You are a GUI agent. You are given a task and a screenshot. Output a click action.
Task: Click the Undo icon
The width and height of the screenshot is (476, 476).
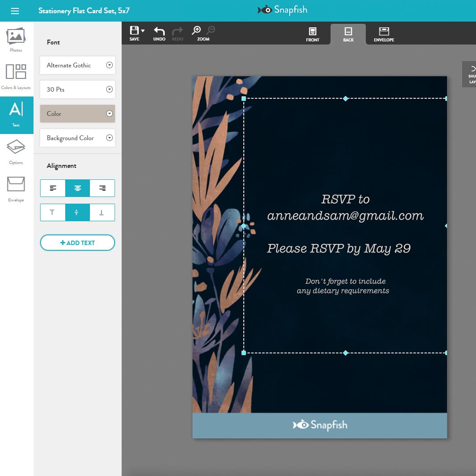159,32
